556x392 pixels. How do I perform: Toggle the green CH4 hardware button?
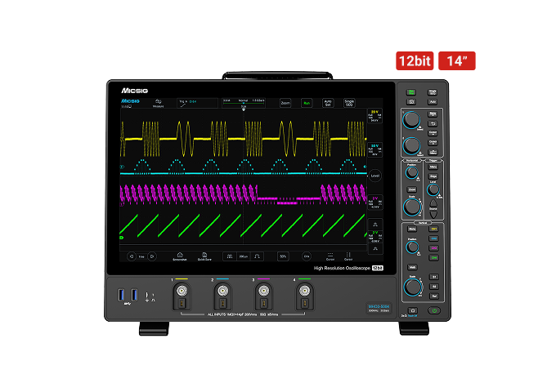(433, 258)
